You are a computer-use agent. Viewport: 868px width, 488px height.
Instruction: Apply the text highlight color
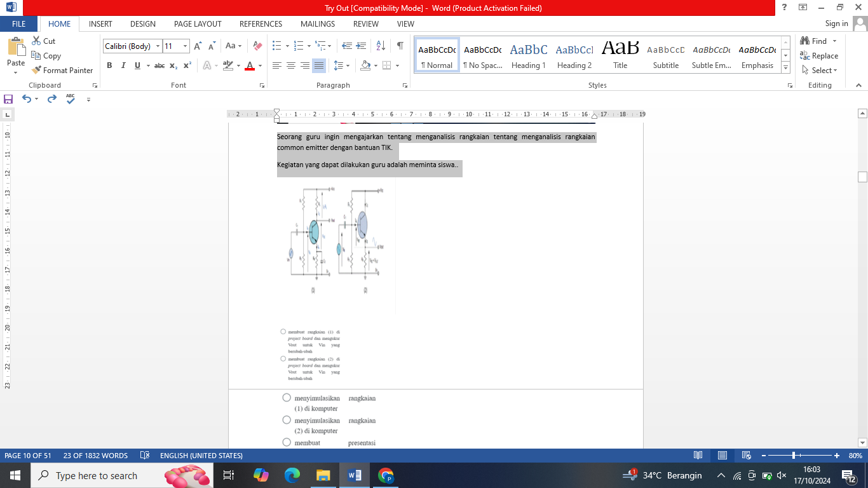[x=228, y=65]
